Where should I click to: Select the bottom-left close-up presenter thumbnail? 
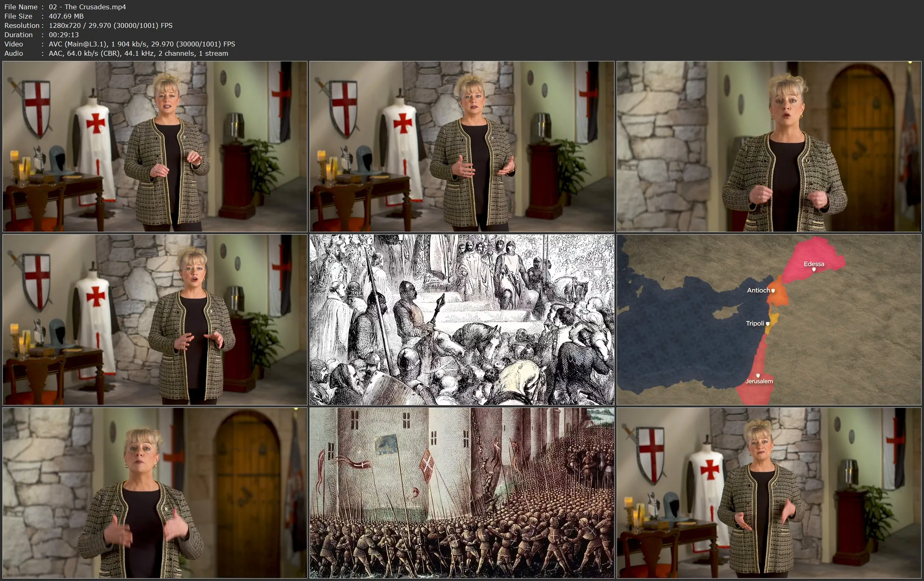coord(155,493)
